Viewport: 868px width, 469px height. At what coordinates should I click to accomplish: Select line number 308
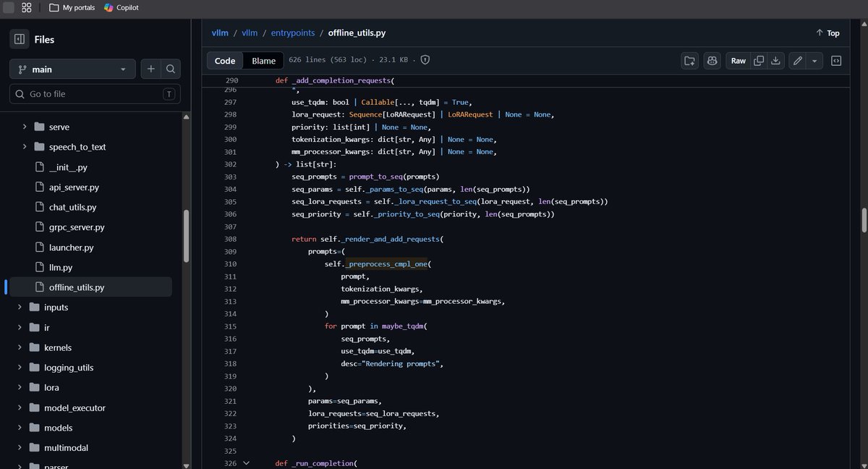tap(231, 239)
